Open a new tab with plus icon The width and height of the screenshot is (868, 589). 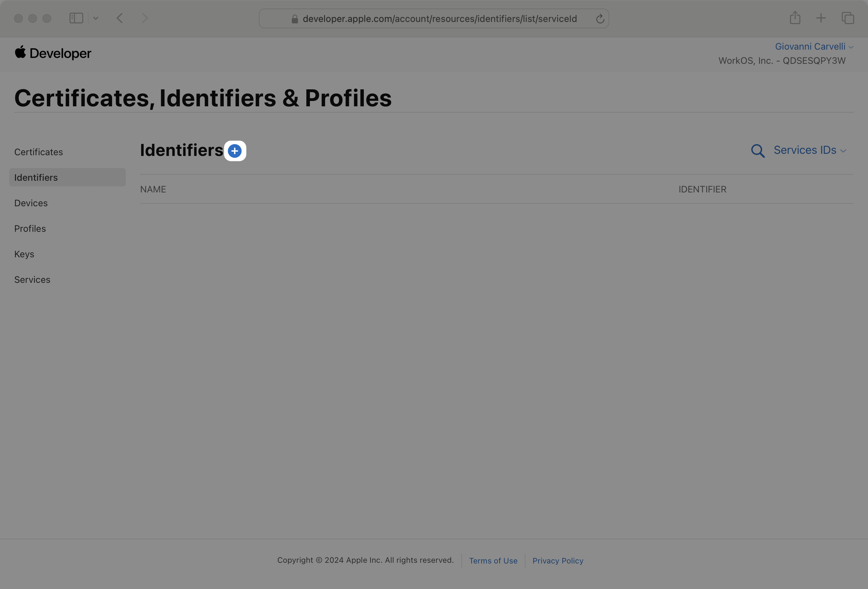[821, 18]
